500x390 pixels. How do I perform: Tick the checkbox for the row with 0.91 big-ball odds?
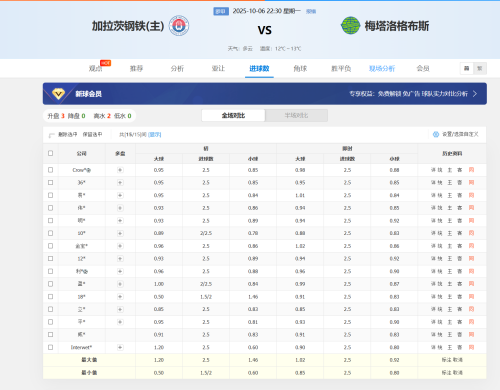(x=50, y=335)
